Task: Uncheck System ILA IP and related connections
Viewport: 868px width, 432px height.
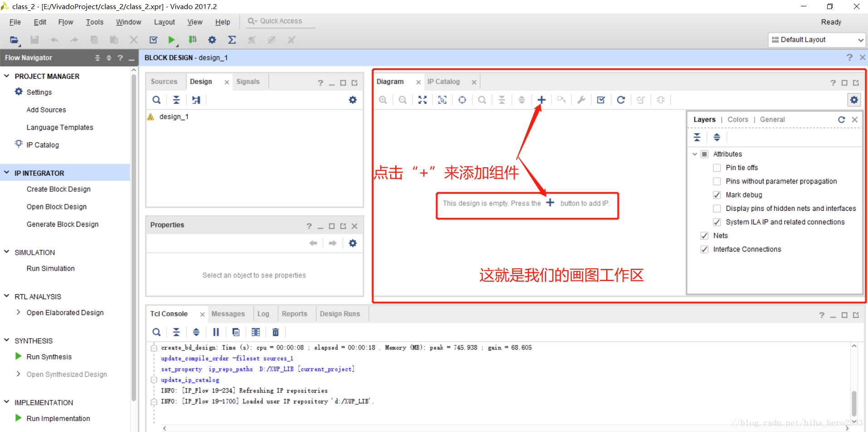Action: [717, 222]
